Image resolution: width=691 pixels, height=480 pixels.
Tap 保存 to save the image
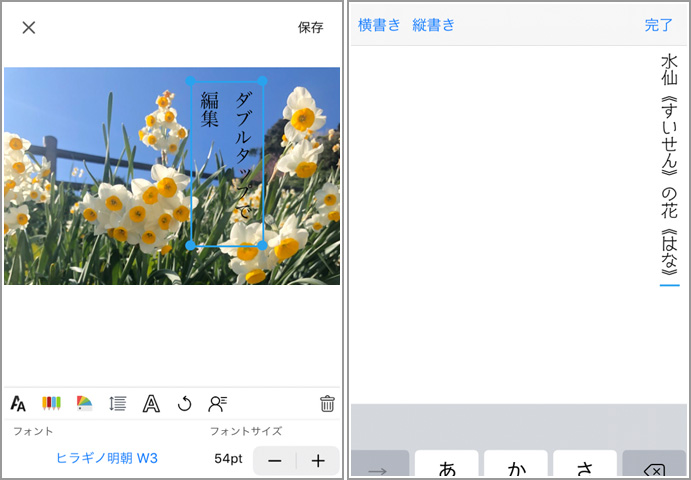[310, 27]
